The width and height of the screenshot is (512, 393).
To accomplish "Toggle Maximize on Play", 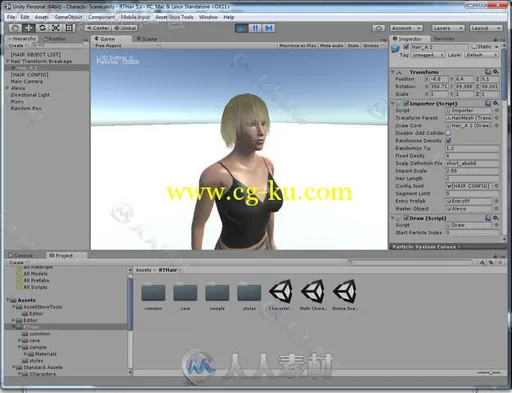I will click(298, 45).
